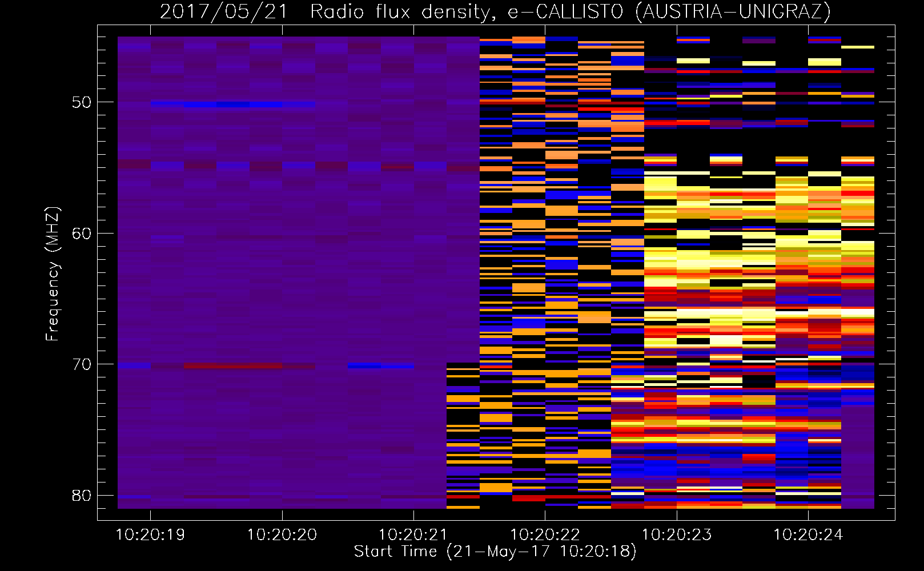Click the 10:20:21 time tick label
The image size is (924, 571).
[x=413, y=535]
